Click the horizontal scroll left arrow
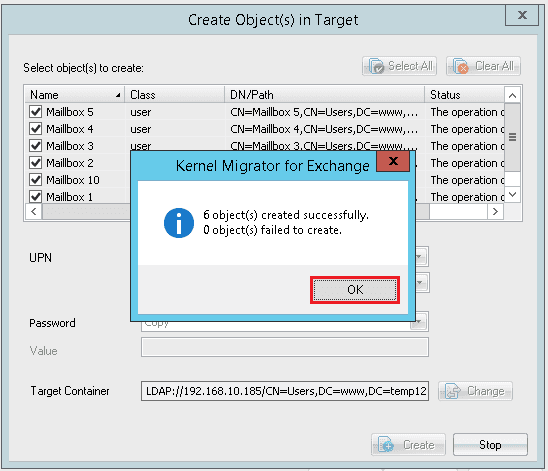The image size is (548, 471). click(x=34, y=211)
